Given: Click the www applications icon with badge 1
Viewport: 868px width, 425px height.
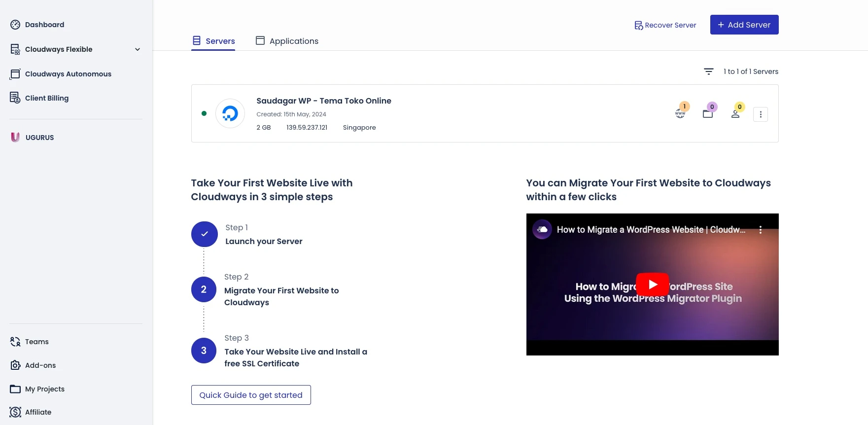Looking at the screenshot, I should [680, 114].
